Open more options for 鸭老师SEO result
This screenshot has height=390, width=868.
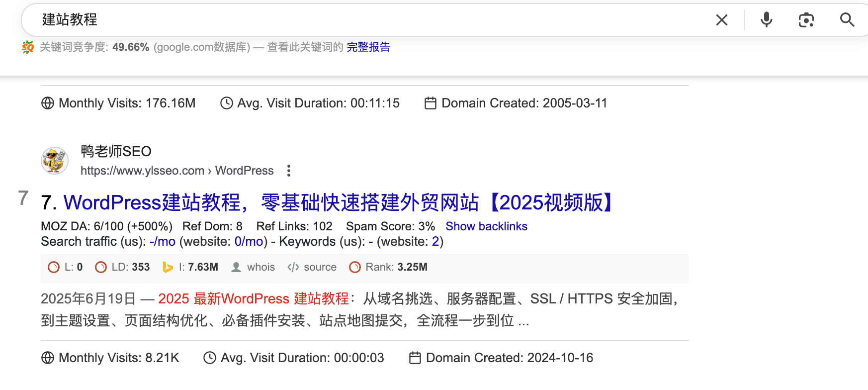(289, 171)
